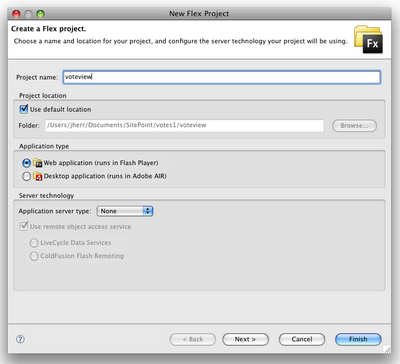Go to Next wizard page

coord(245,339)
